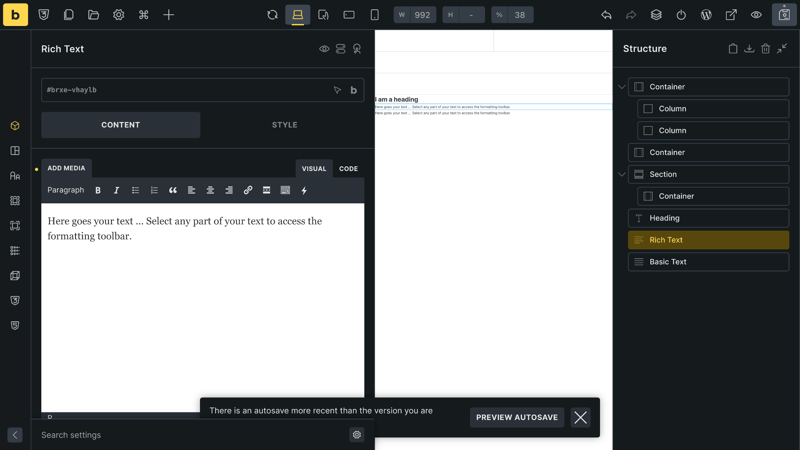Open the dynamic data lightning bolt
Screen dimensions: 800x450
point(304,190)
